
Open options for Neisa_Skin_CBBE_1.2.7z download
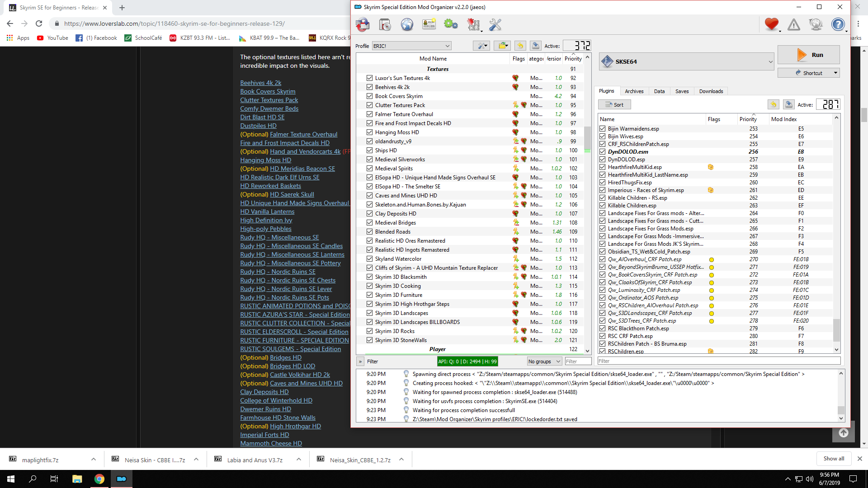401,460
